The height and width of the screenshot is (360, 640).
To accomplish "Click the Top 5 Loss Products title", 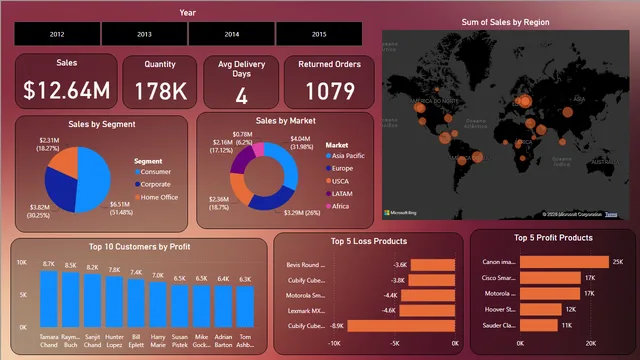I will (369, 241).
